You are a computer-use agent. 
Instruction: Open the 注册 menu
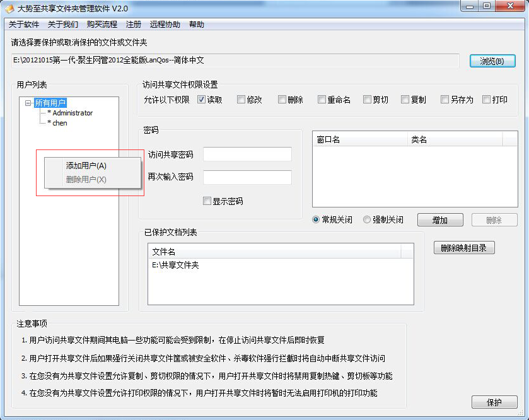(132, 24)
